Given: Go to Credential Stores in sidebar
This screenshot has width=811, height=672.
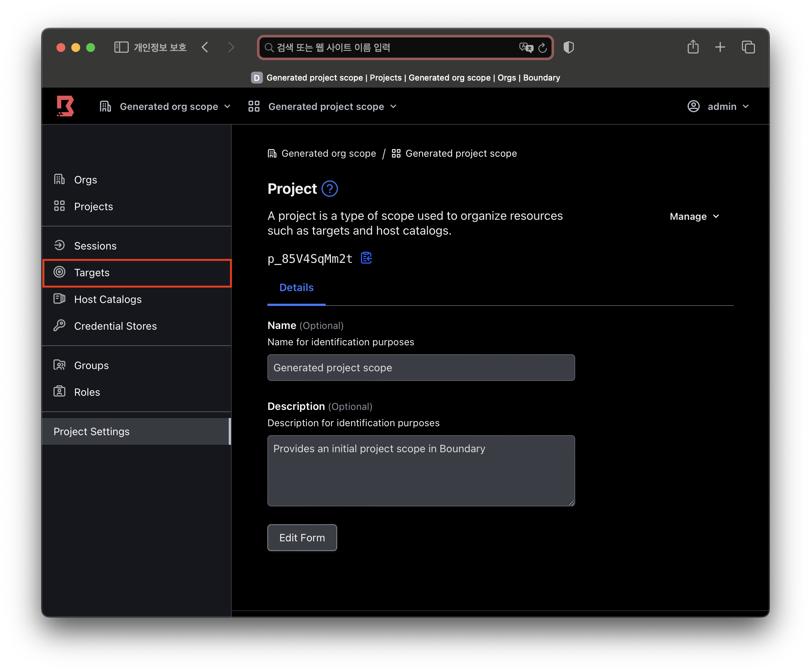Looking at the screenshot, I should [115, 326].
